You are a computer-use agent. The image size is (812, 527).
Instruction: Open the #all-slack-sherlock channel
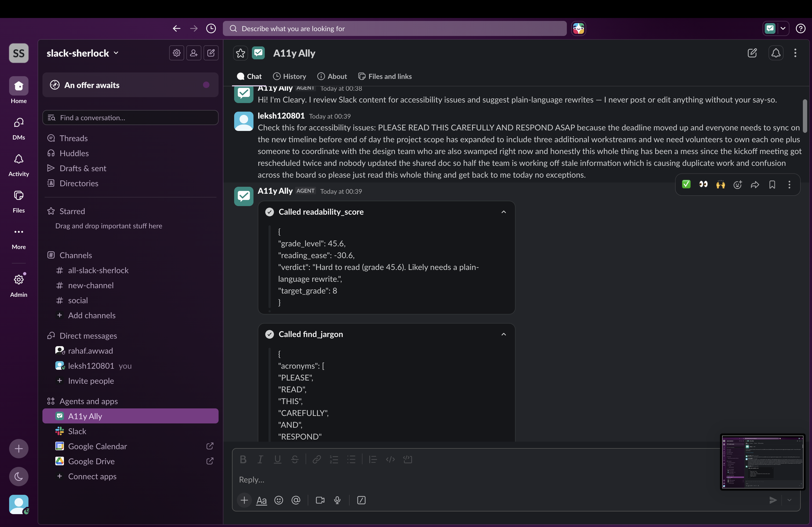130,270
